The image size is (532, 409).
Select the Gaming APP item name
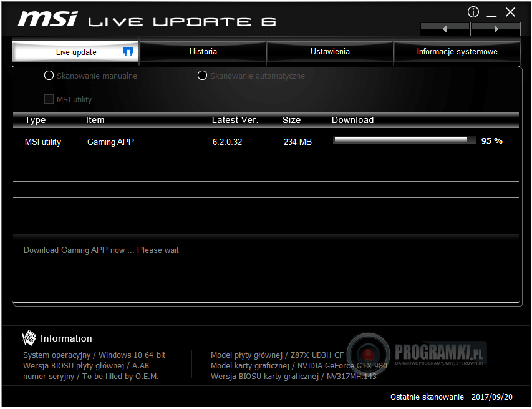(x=110, y=142)
